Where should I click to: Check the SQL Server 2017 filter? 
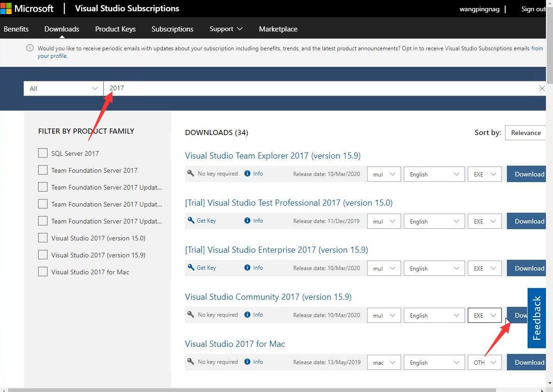(x=43, y=153)
